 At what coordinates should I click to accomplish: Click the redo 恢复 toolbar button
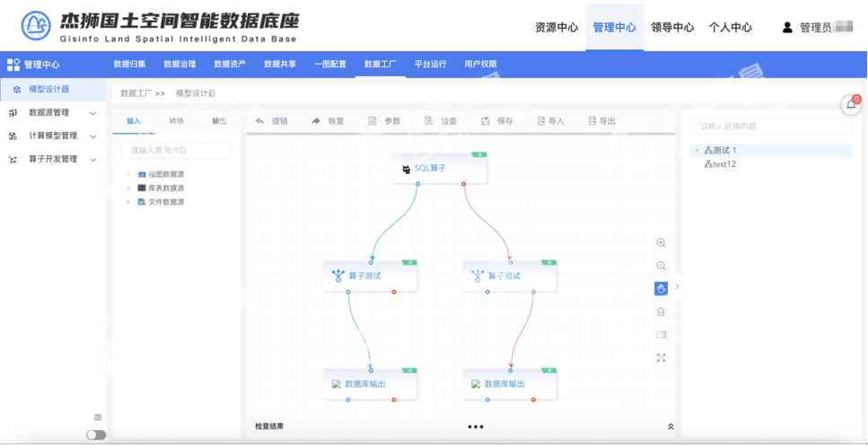coord(329,121)
